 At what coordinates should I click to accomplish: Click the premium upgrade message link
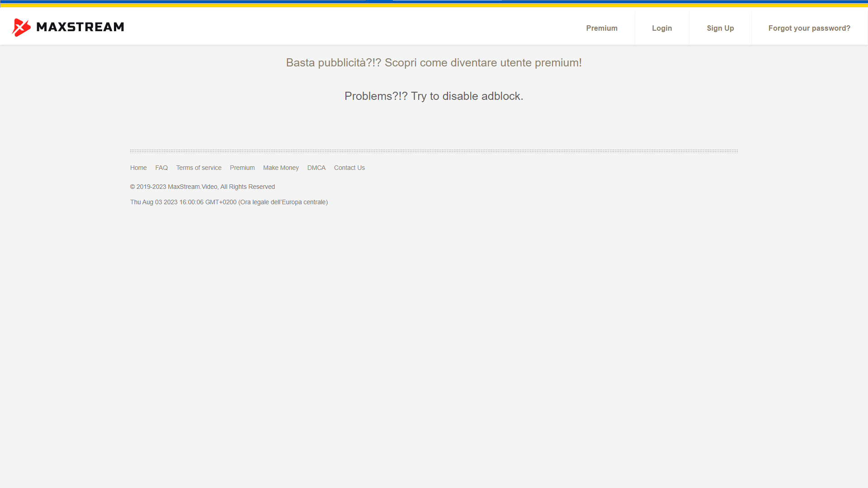(x=434, y=63)
